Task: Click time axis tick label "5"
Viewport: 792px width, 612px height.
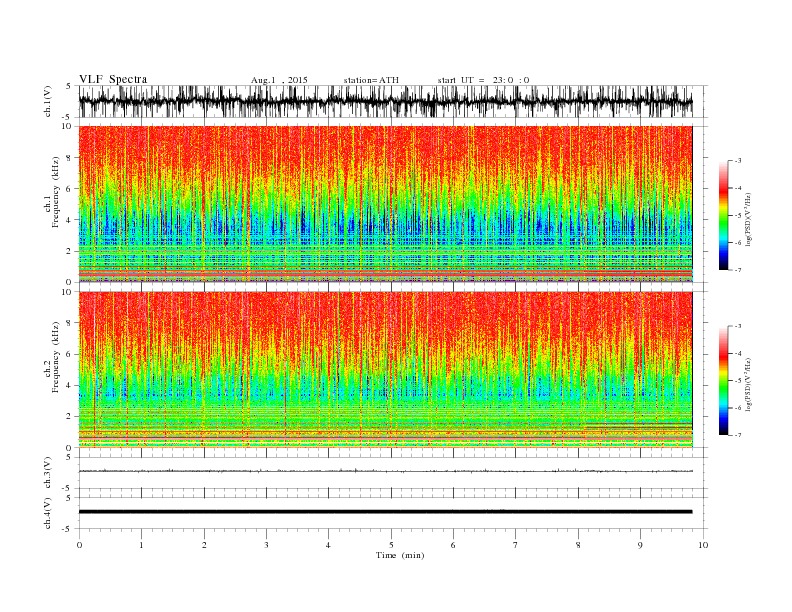Action: point(391,545)
